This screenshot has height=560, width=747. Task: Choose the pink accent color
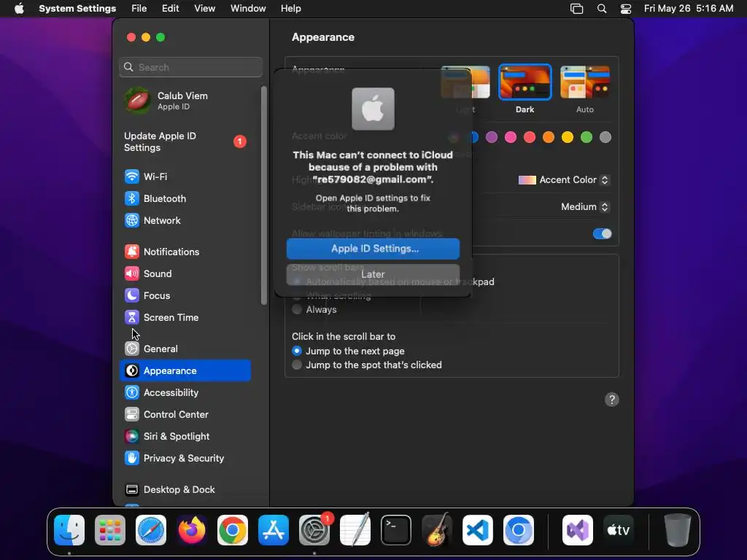point(511,138)
